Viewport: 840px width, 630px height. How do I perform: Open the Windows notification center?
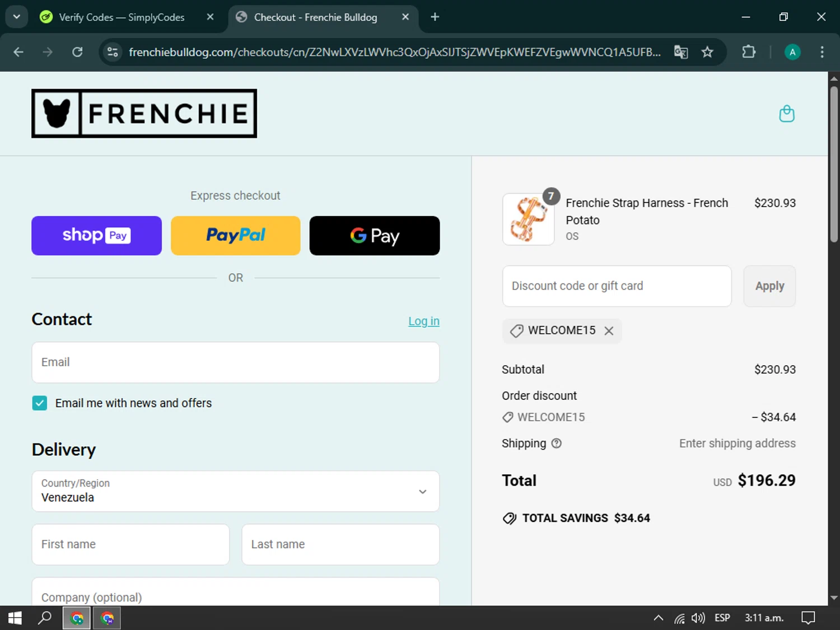pyautogui.click(x=808, y=618)
